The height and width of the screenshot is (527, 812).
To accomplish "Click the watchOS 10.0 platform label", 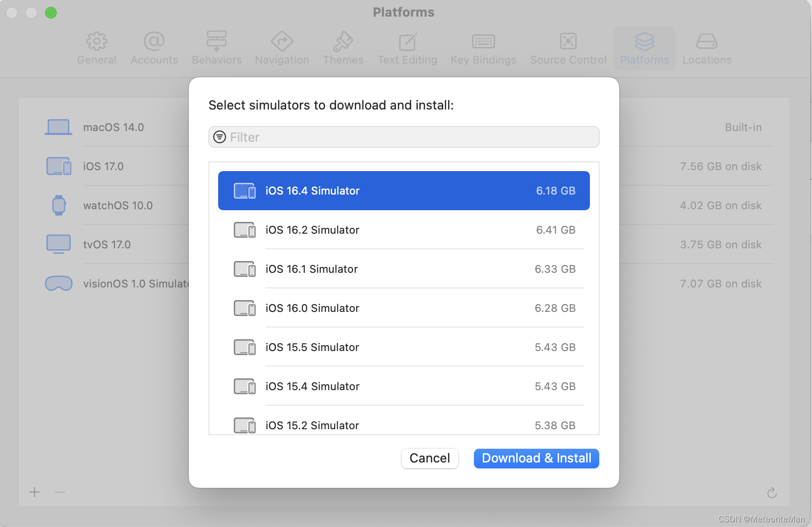I will click(x=118, y=205).
